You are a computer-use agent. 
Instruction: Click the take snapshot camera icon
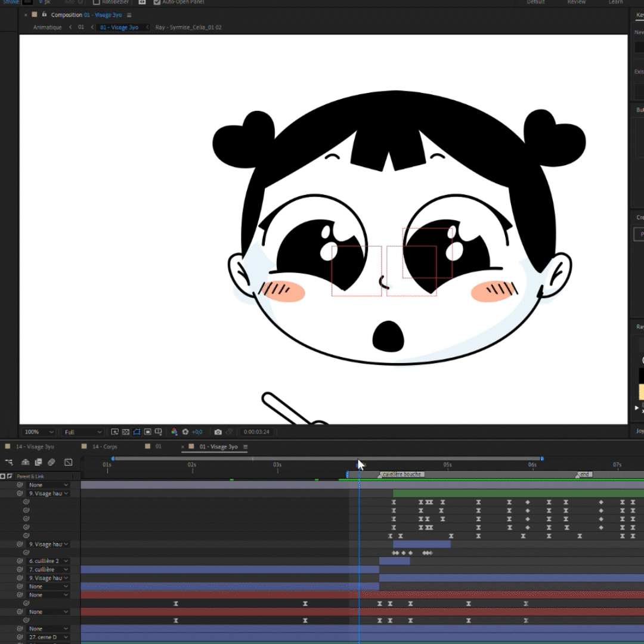pyautogui.click(x=218, y=432)
